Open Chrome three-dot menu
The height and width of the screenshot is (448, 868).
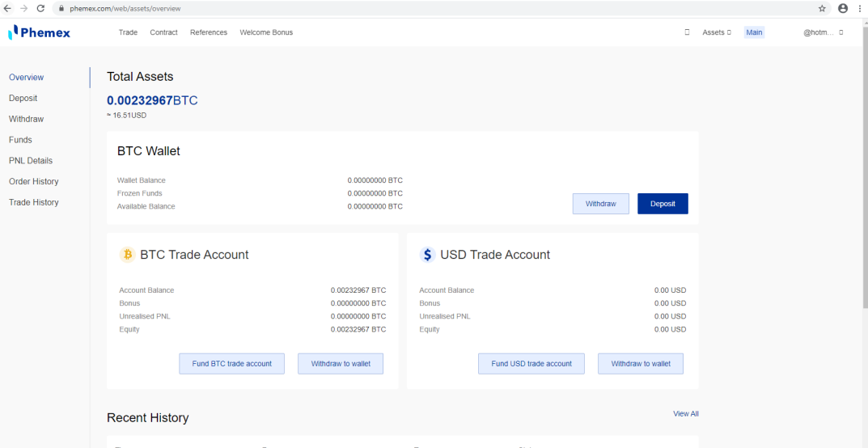pyautogui.click(x=859, y=8)
